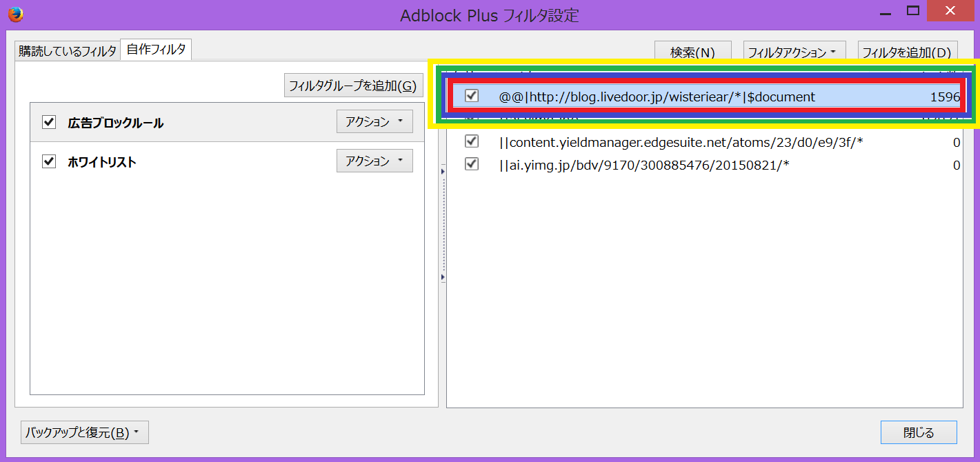Image resolution: width=980 pixels, height=462 pixels.
Task: Click the Firefox icon in the title bar
Action: (15, 13)
